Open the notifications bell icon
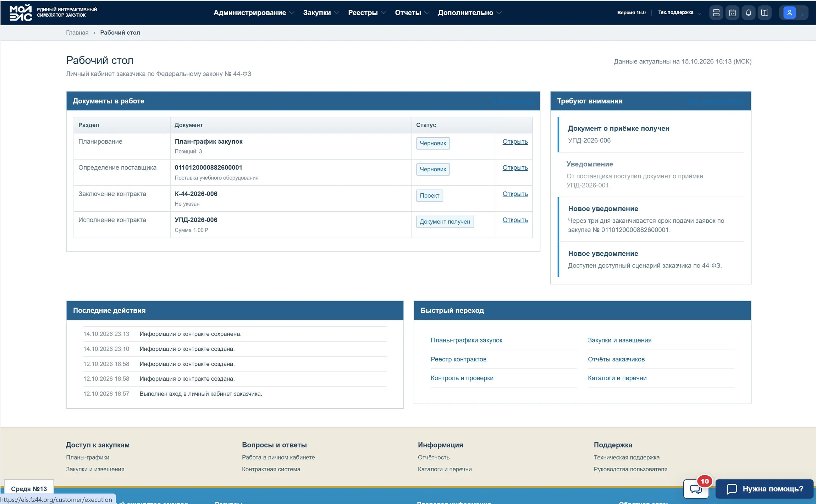This screenshot has height=504, width=816. tap(748, 13)
